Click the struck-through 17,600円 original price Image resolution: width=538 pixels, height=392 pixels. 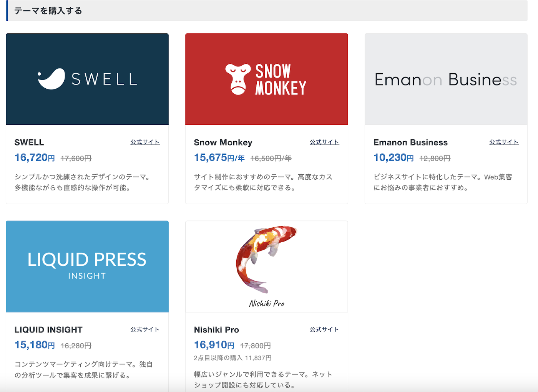tap(76, 158)
